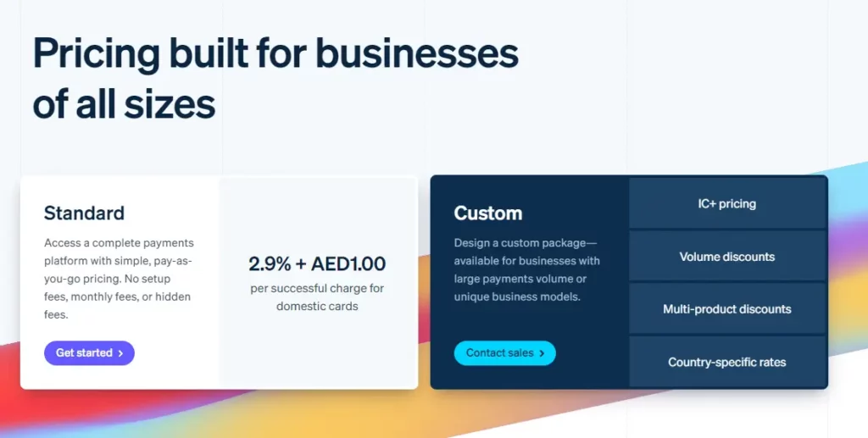This screenshot has width=868, height=438.
Task: Click the "domestic cards" text in Standard card
Action: pyautogui.click(x=317, y=306)
